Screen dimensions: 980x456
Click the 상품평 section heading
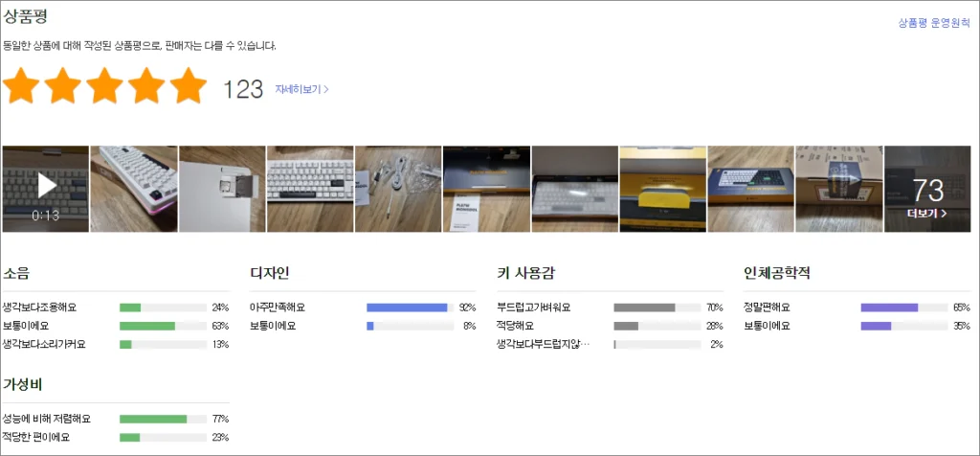tap(26, 17)
